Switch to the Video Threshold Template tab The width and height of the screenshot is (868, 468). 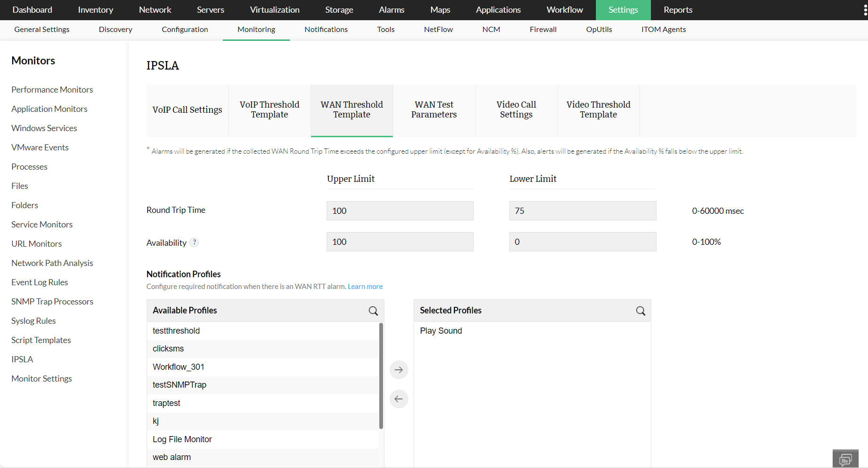click(x=598, y=109)
